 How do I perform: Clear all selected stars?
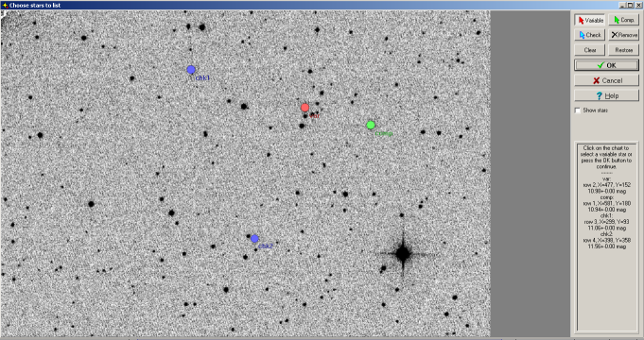(590, 50)
